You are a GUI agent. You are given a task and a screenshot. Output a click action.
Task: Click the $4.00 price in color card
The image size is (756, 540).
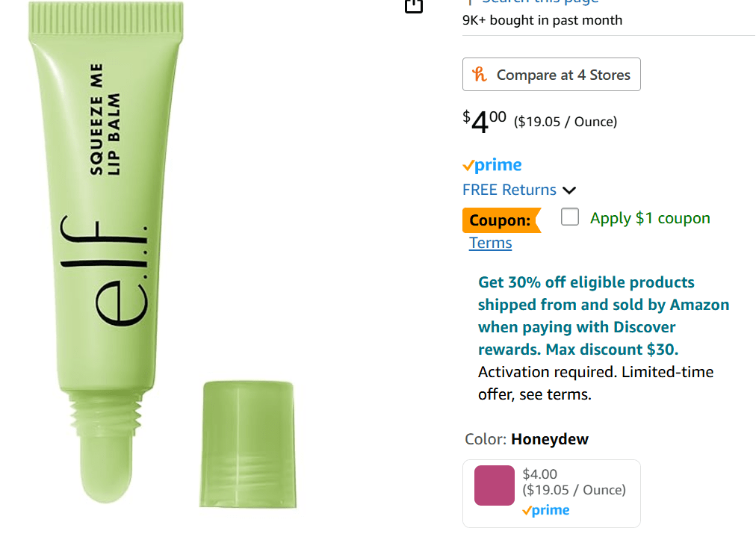[539, 474]
